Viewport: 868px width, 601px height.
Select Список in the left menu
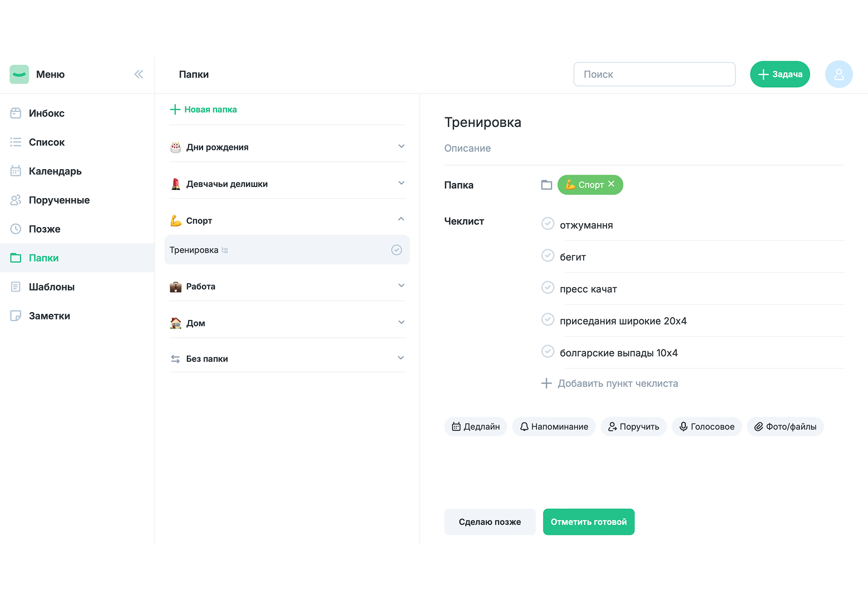47,142
